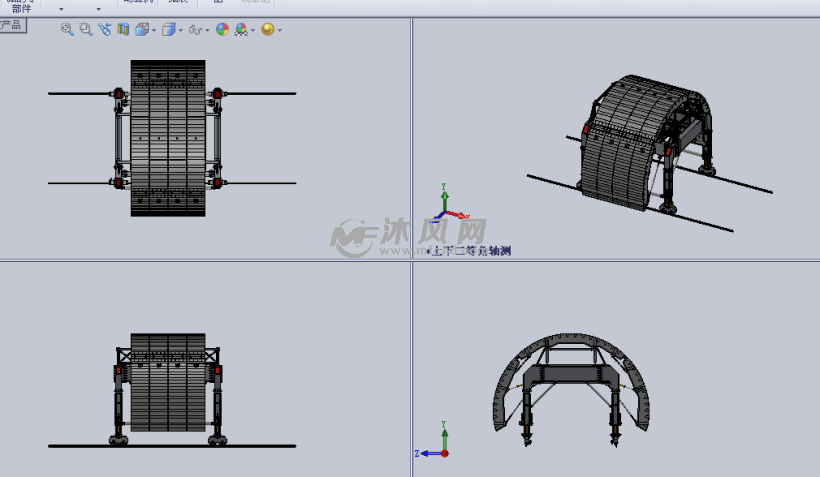Click the coordinate triad in lower-right viewport
Screen dimensions: 820x477
click(437, 447)
